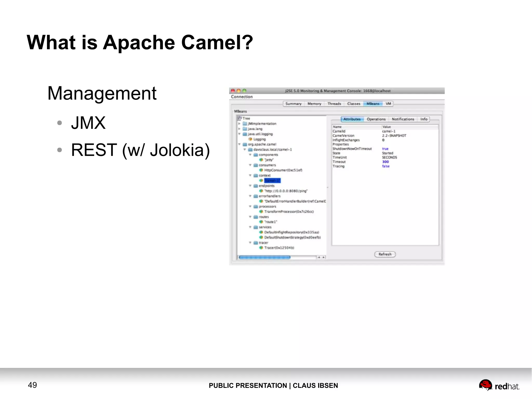Open the Threads tab
The height and width of the screenshot is (399, 532).
coord(334,104)
